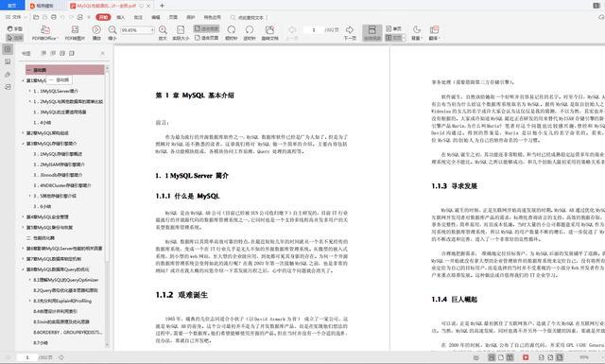
Task: Toggle fit page mode (适合页面)
Action: click(206, 38)
